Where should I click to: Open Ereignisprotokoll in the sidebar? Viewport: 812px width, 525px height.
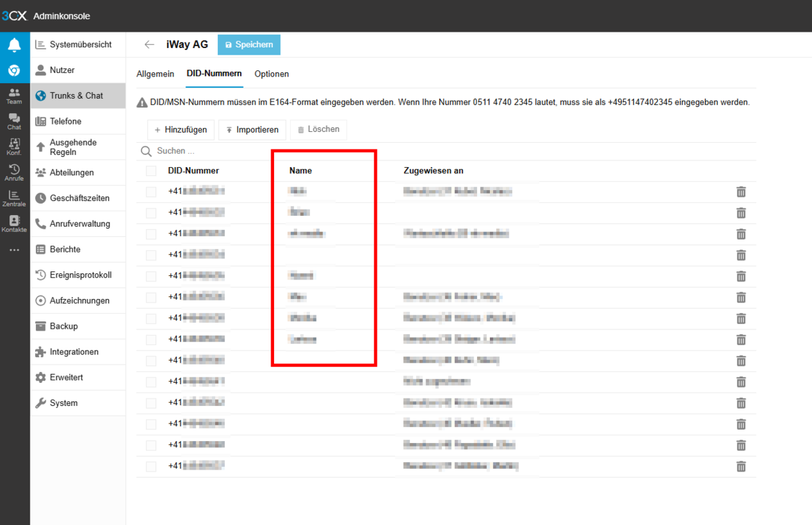pos(78,275)
